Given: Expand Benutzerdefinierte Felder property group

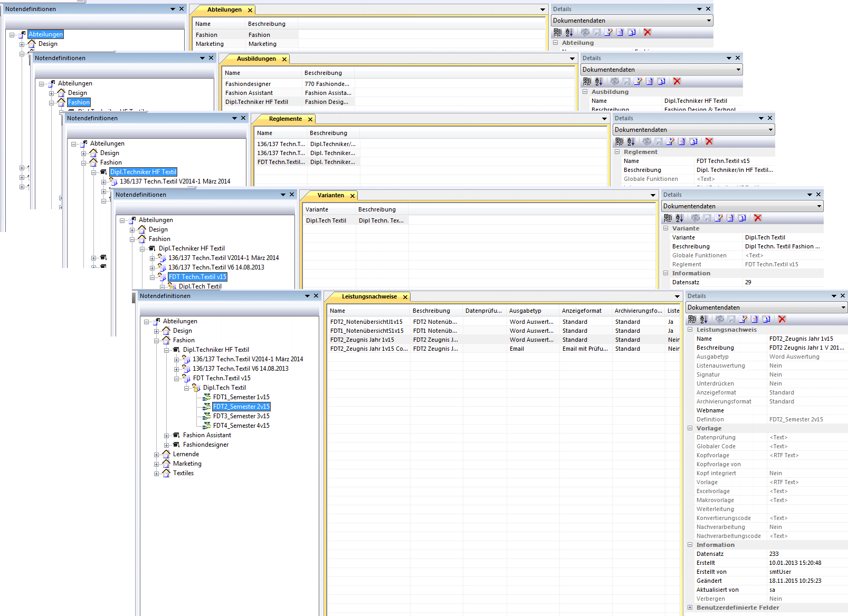Looking at the screenshot, I should (690, 608).
